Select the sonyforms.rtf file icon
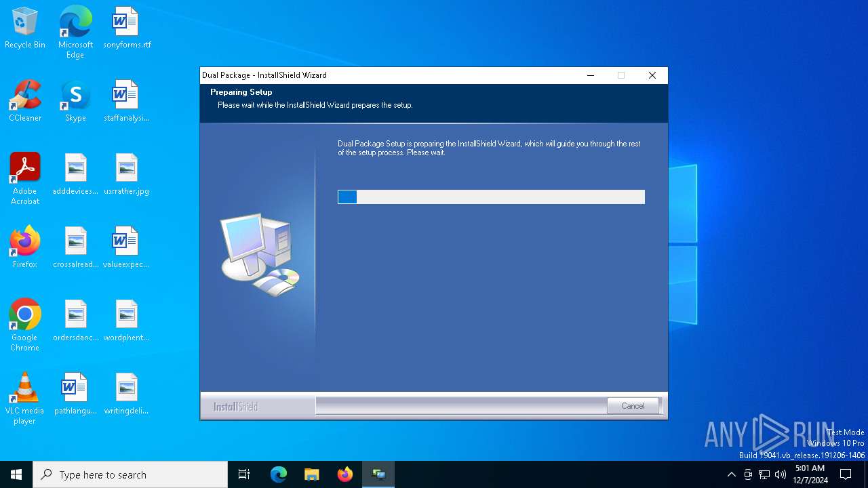Viewport: 868px width, 488px height. pos(127,28)
